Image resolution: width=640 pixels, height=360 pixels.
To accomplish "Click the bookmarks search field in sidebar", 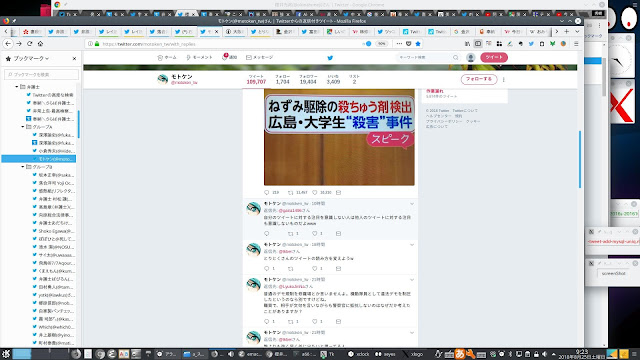I will [42, 74].
